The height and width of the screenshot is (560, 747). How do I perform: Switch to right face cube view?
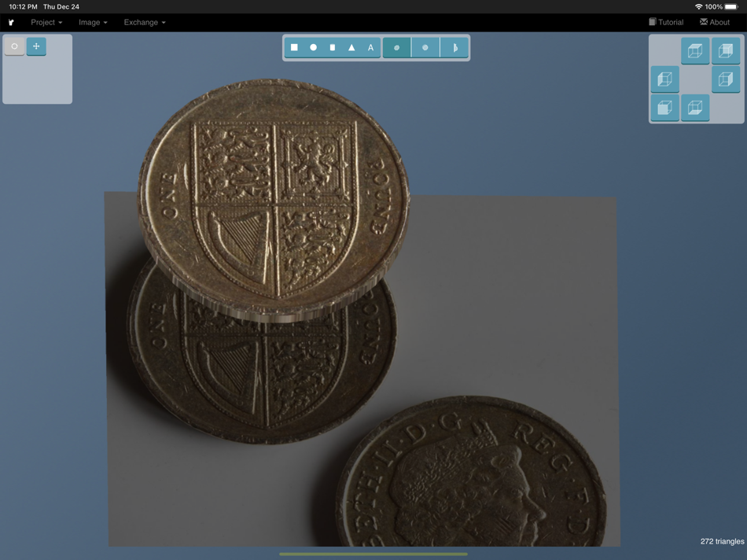pos(726,79)
